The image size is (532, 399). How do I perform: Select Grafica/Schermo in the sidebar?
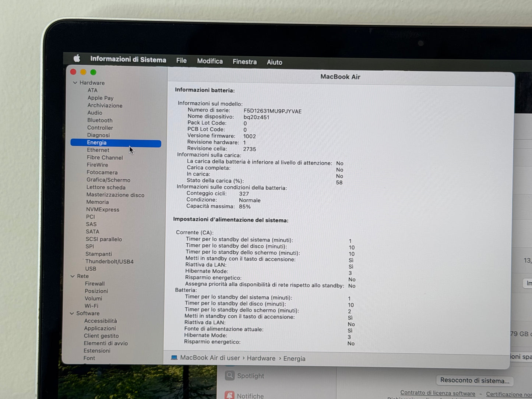pos(108,180)
